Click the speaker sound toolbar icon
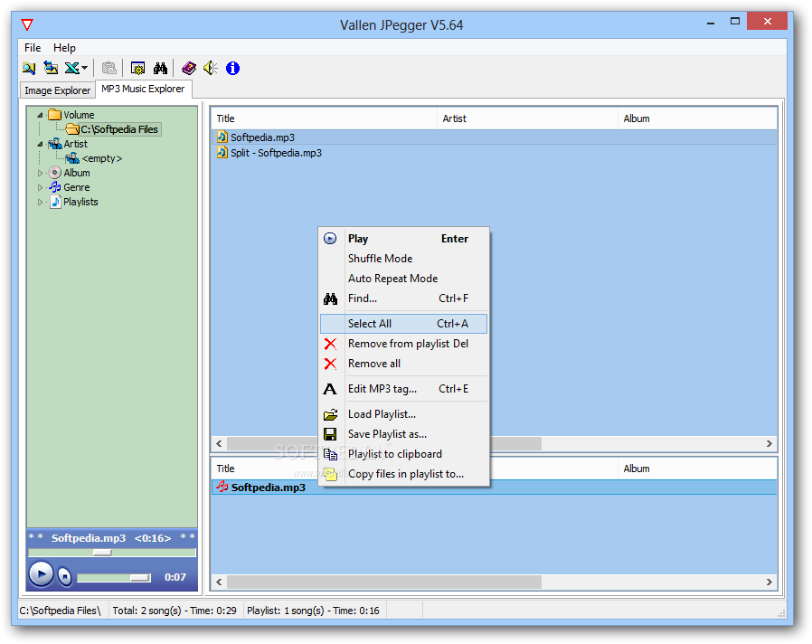The image size is (812, 644). point(211,68)
